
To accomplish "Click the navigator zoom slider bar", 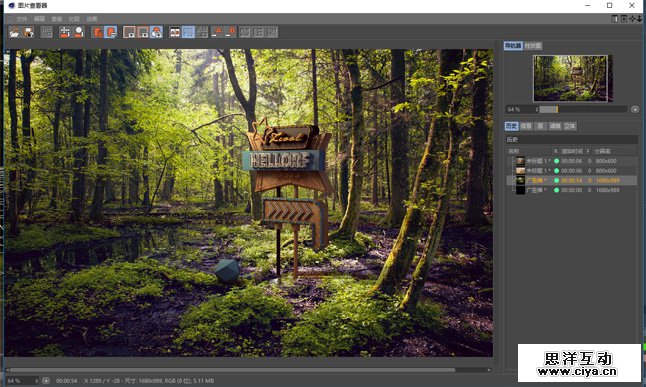I will [x=582, y=109].
